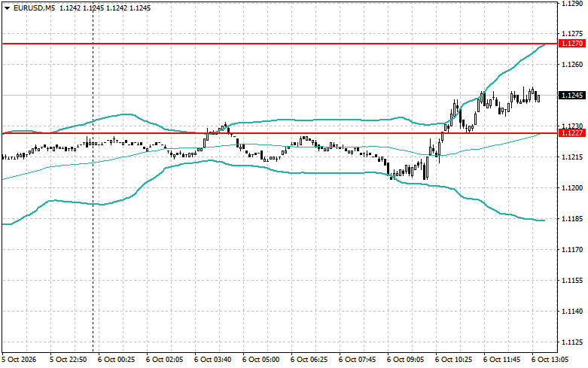Click the 6 Oct 09:05 time label
The image size is (588, 368).
click(x=405, y=360)
